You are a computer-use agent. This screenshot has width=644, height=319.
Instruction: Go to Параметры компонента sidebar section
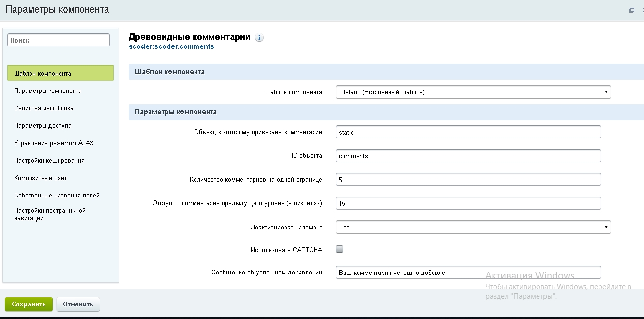(48, 91)
